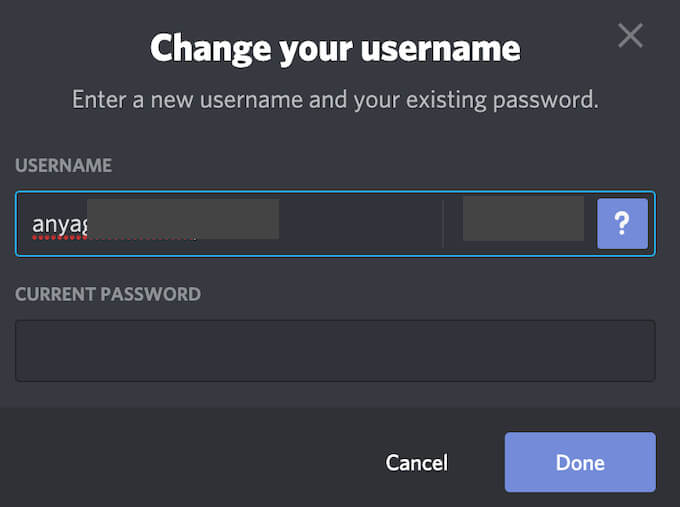Screen dimensions: 680x507
Task: Click the vertical divider inside the username box
Action: 442,223
